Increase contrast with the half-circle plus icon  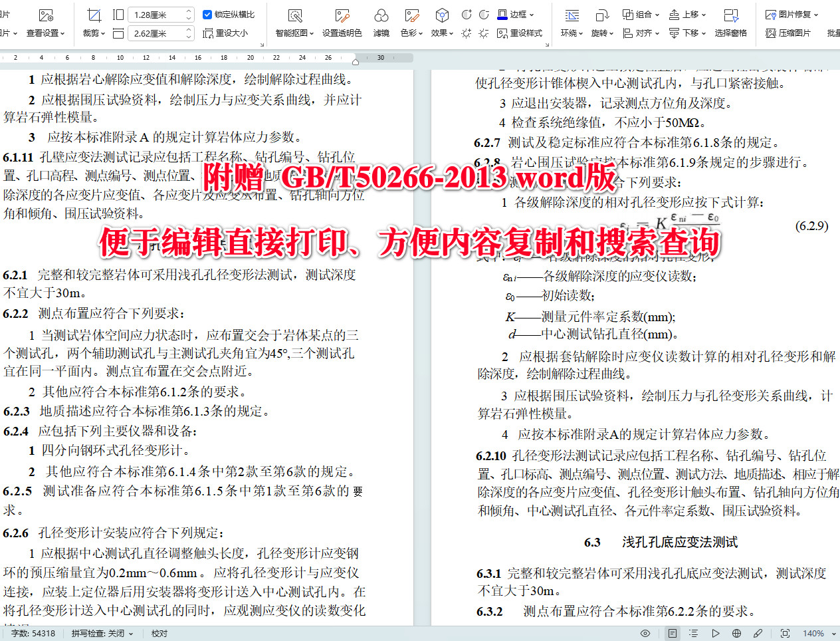[467, 14]
